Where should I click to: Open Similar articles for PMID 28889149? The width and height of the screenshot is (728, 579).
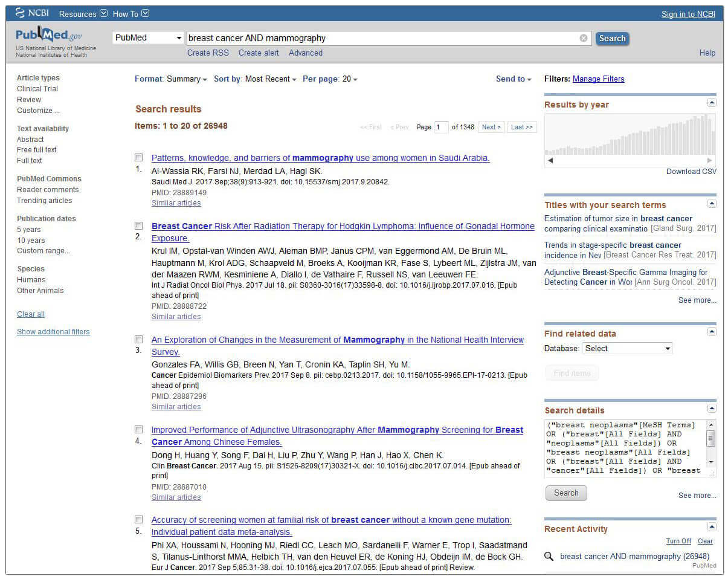pyautogui.click(x=176, y=203)
